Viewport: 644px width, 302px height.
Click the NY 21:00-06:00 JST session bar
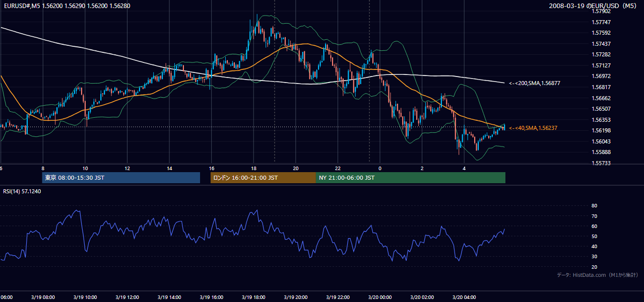click(x=411, y=178)
